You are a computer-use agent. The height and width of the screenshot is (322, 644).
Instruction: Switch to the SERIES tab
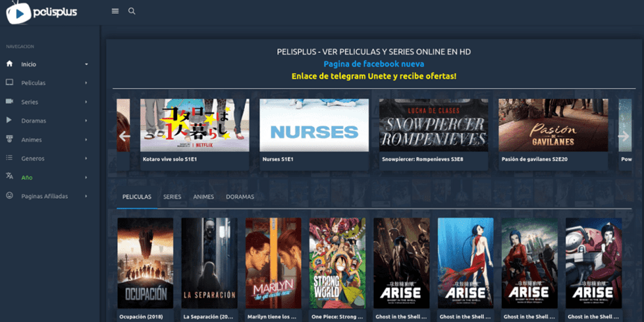172,197
